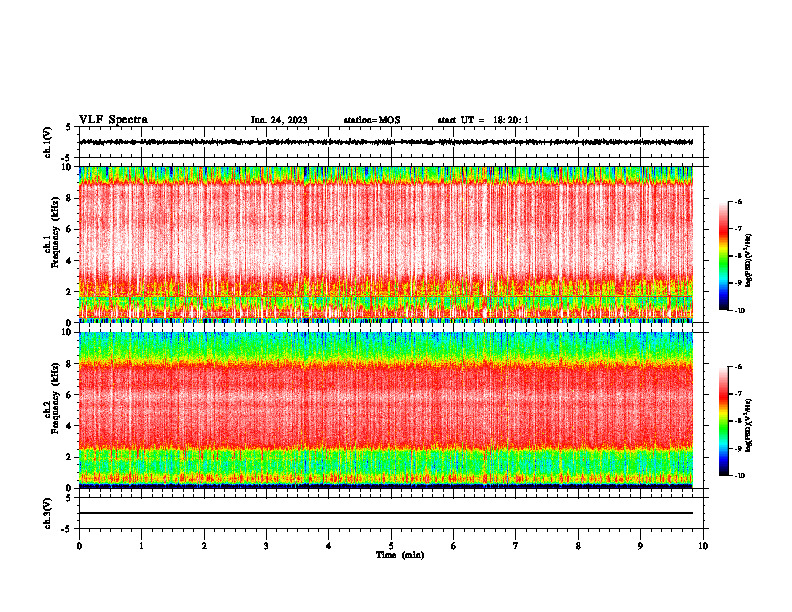The height and width of the screenshot is (612, 792).
Task: Click ch.1 color bar tick label "-10"
Action: [x=740, y=311]
